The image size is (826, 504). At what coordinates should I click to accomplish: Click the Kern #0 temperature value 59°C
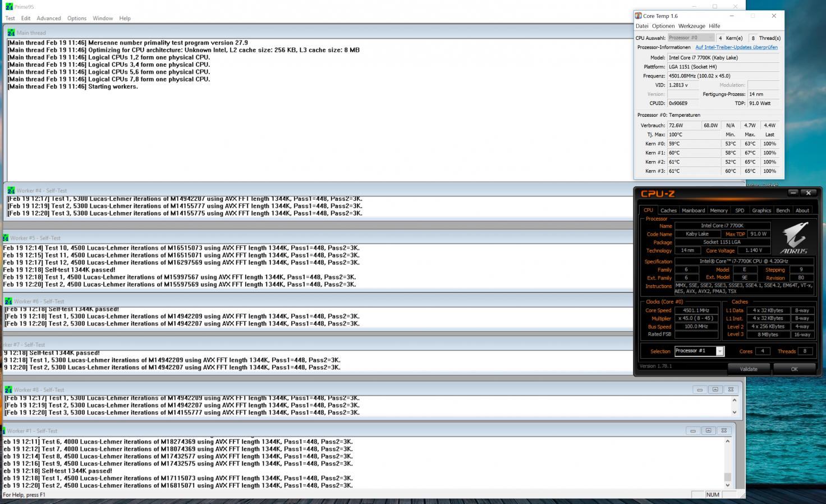tap(694, 144)
